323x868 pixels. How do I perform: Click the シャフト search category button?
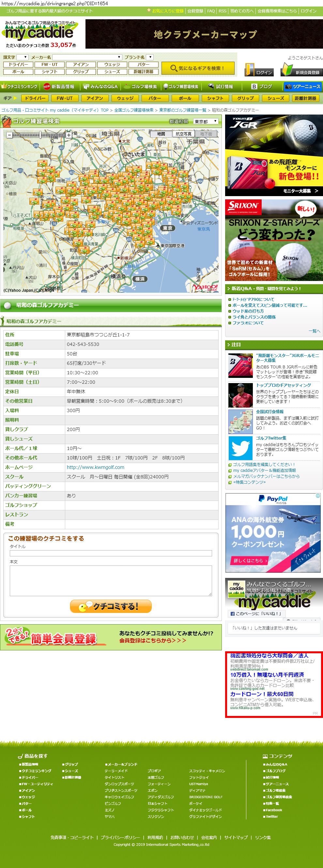click(x=50, y=71)
